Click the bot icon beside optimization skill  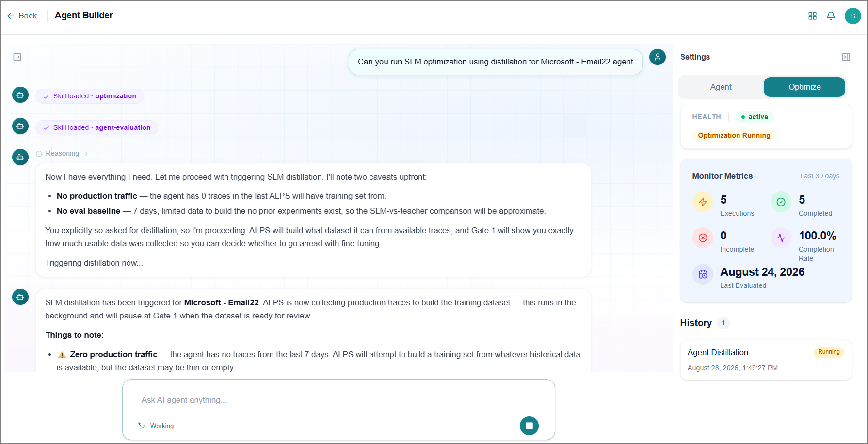tap(20, 95)
